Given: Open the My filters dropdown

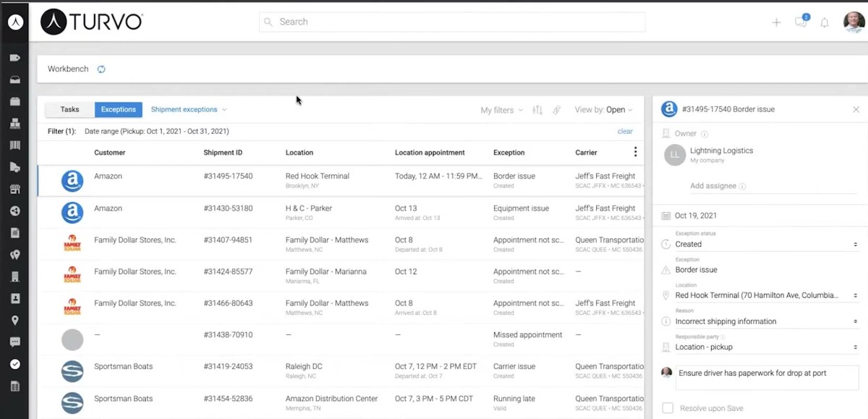Looking at the screenshot, I should (x=502, y=110).
